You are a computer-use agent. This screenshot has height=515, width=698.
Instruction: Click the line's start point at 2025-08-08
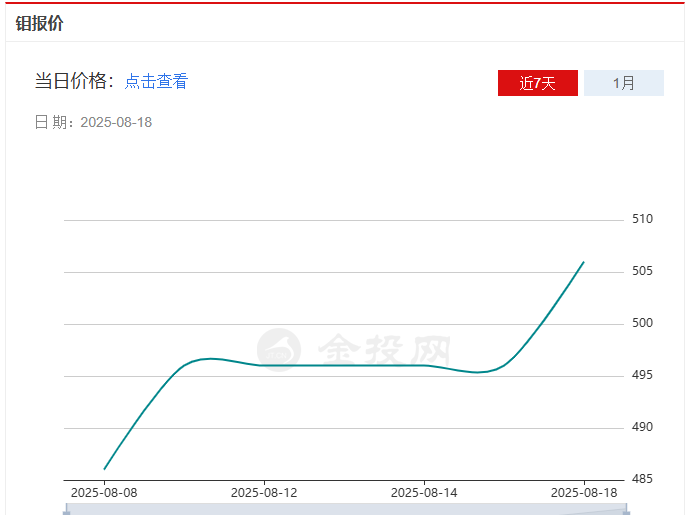pos(104,469)
